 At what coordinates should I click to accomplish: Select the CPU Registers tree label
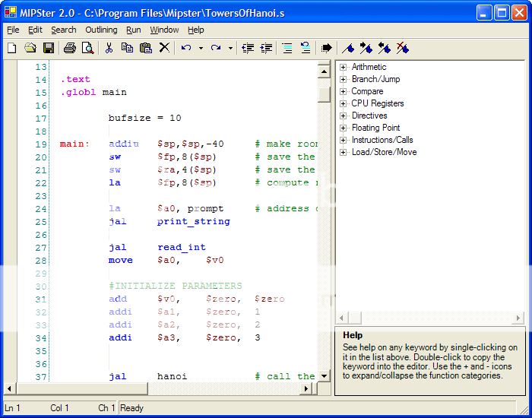coord(378,103)
